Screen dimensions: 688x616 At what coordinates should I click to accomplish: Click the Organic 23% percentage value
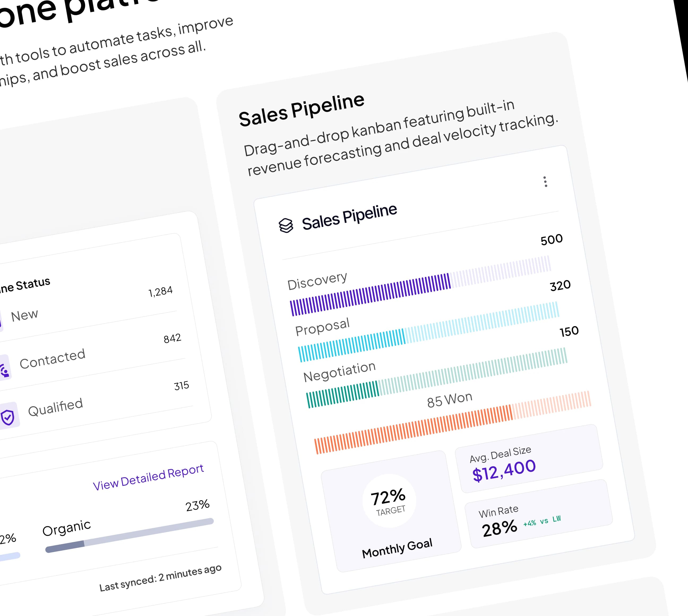(x=198, y=506)
